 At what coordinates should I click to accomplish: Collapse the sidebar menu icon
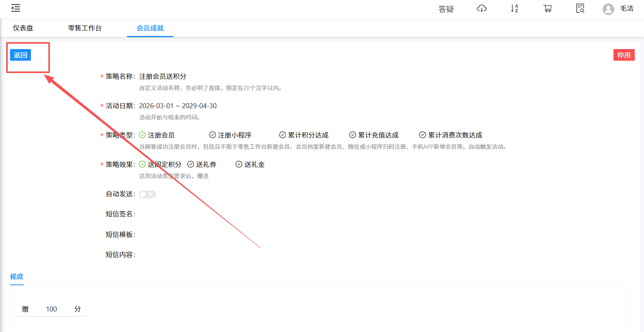(15, 8)
